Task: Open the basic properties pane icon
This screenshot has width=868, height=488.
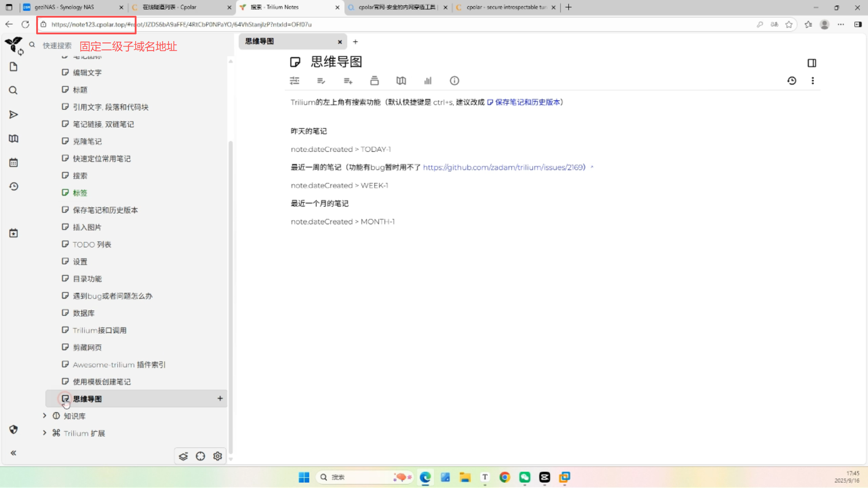Action: tap(295, 80)
